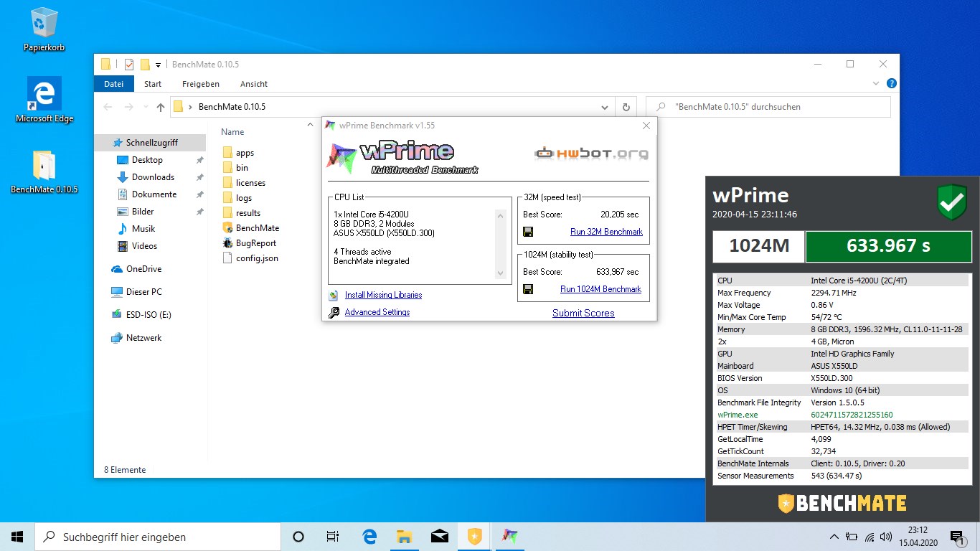Open the address bar history dropdown
Image resolution: width=980 pixels, height=551 pixels.
coord(606,107)
